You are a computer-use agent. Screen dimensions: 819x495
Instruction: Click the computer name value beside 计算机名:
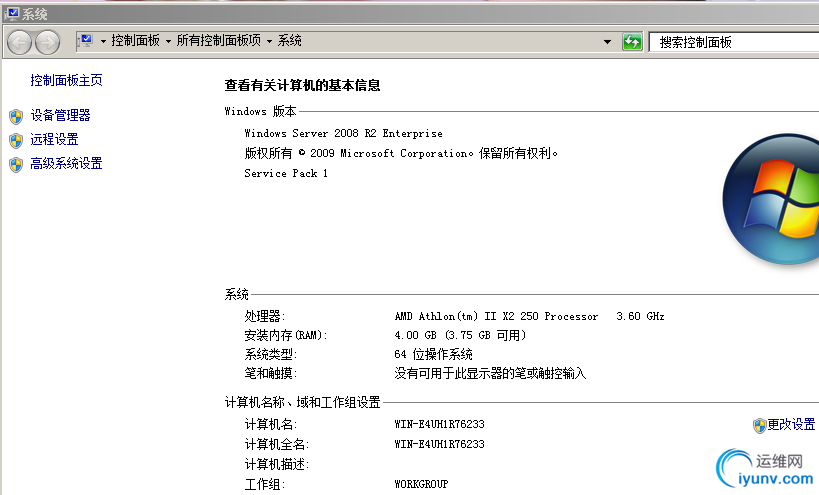click(439, 424)
